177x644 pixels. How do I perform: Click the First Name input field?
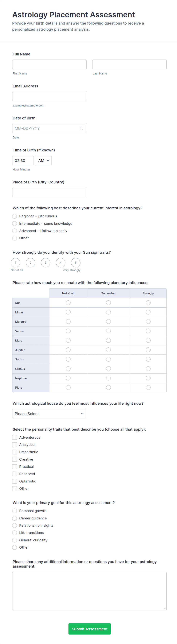pos(49,64)
